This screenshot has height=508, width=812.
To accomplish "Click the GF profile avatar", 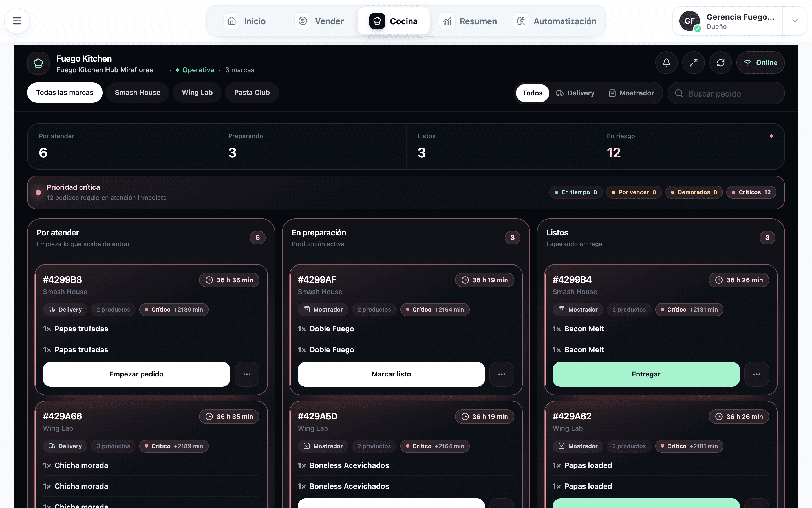I will point(690,21).
